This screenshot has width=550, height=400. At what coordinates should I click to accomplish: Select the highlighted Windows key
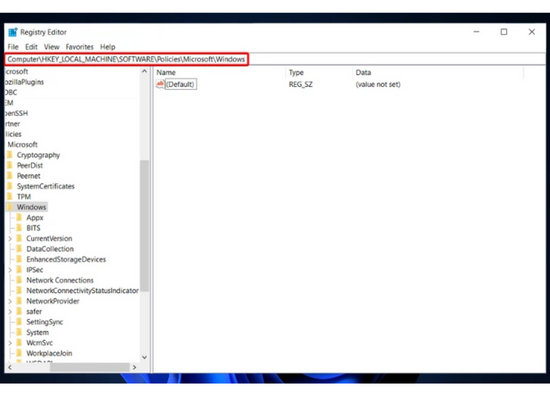pos(31,207)
